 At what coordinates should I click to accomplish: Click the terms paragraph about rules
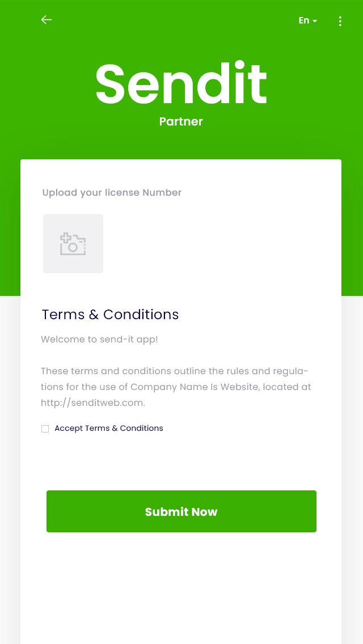[x=175, y=371]
